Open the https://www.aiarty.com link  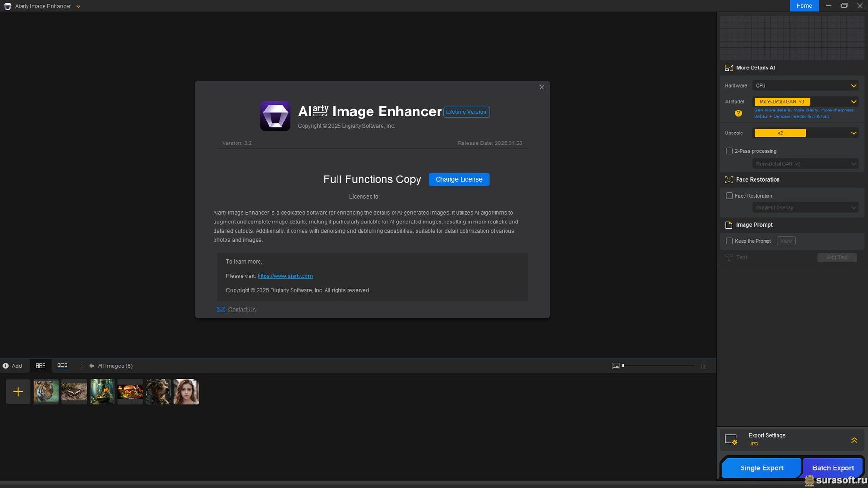285,276
